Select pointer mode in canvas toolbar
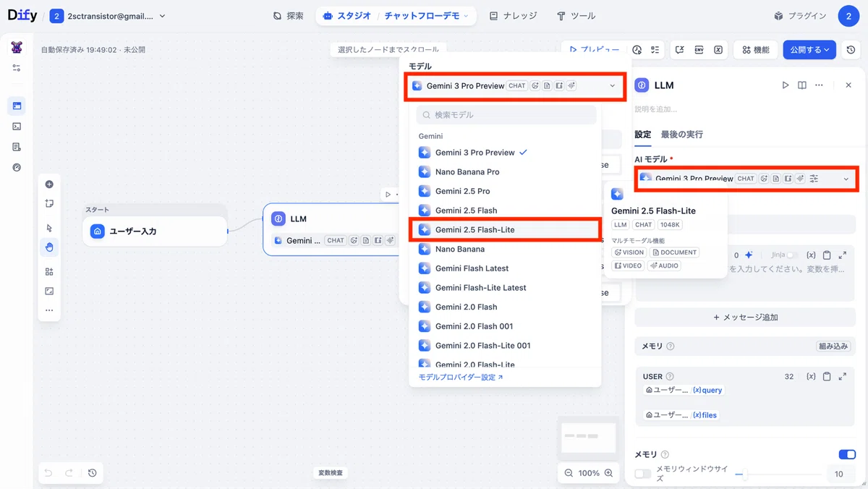Viewport: 868px width, 489px height. click(49, 228)
